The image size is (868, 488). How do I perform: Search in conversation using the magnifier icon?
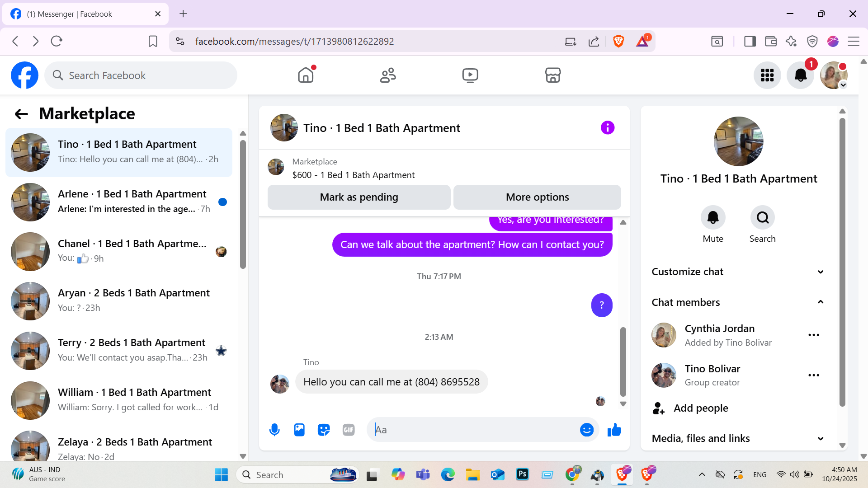pos(763,218)
